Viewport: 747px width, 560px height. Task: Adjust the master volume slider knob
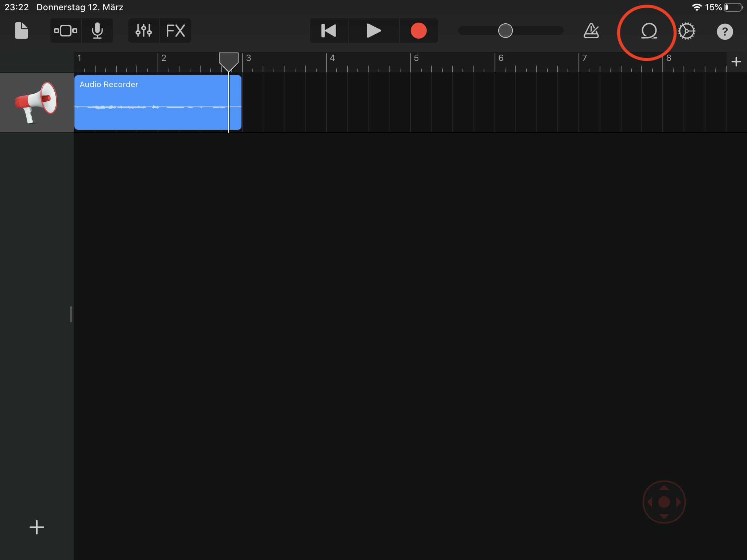coord(505,31)
